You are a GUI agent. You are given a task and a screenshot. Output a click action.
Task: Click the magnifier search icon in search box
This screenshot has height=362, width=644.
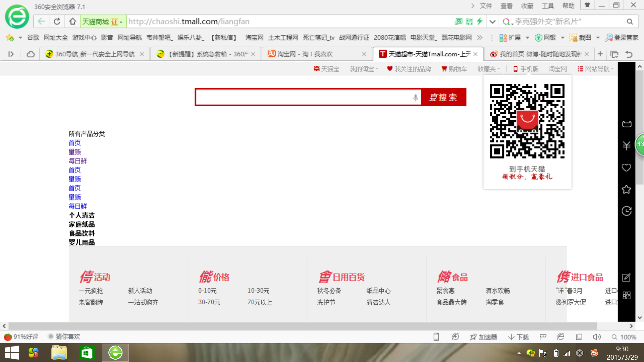point(630,21)
